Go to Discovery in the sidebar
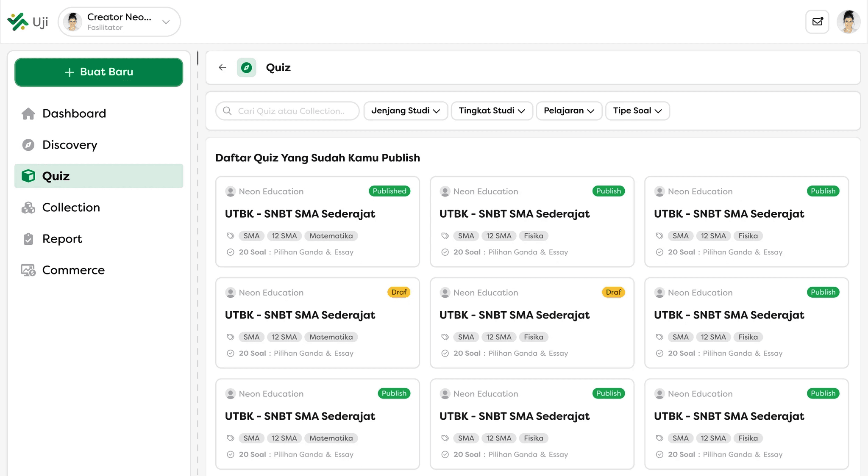This screenshot has width=868, height=476. coord(70,145)
